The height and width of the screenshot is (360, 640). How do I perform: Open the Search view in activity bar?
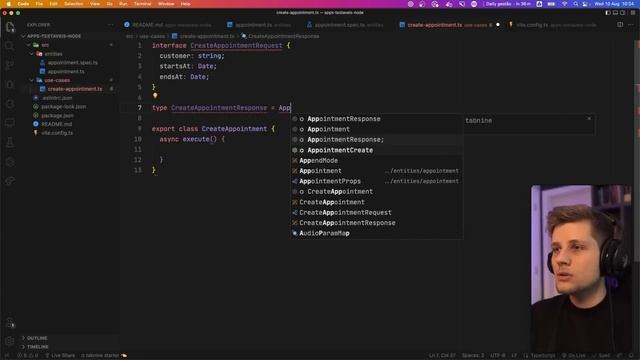10,46
